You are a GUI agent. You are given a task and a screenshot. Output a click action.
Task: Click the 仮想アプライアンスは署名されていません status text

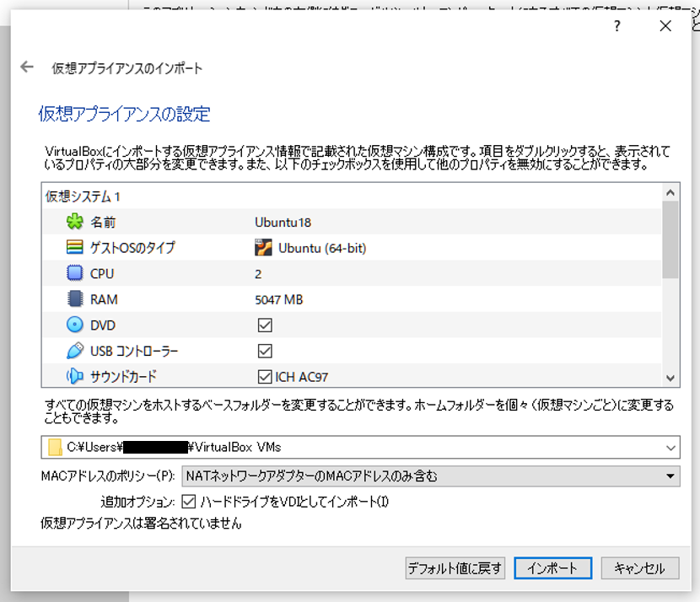coord(141,523)
